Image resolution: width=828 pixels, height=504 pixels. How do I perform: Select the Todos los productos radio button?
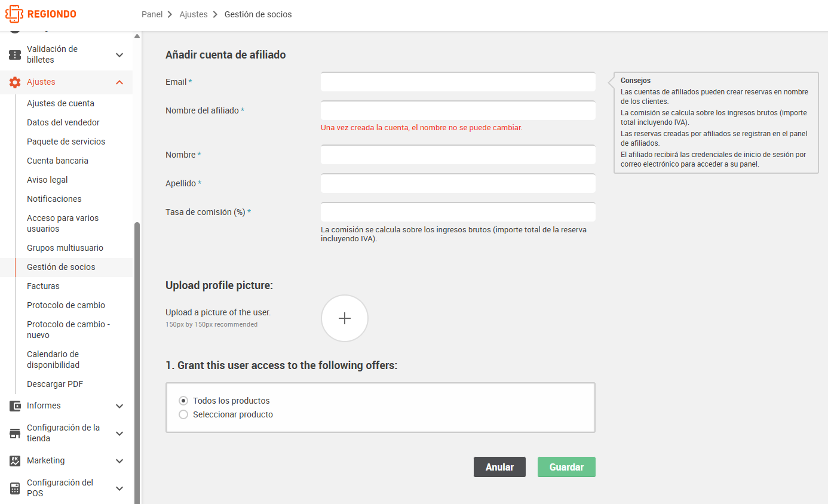(x=183, y=401)
